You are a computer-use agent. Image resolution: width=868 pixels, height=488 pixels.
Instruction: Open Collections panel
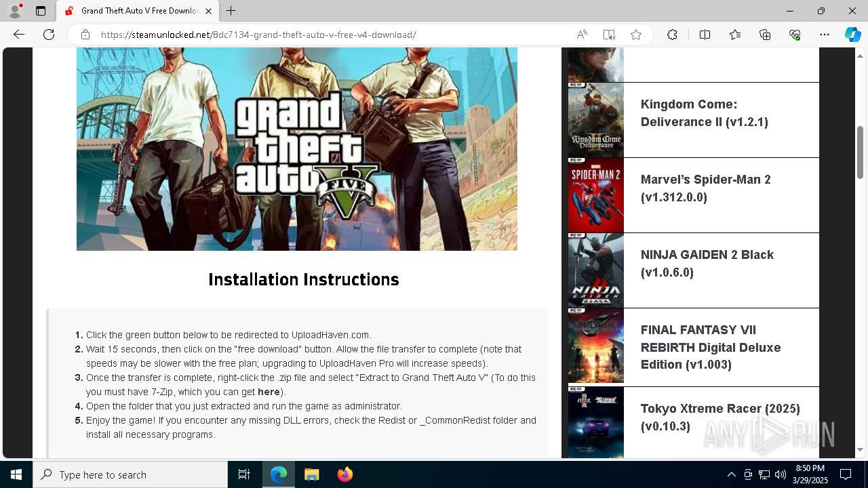765,35
